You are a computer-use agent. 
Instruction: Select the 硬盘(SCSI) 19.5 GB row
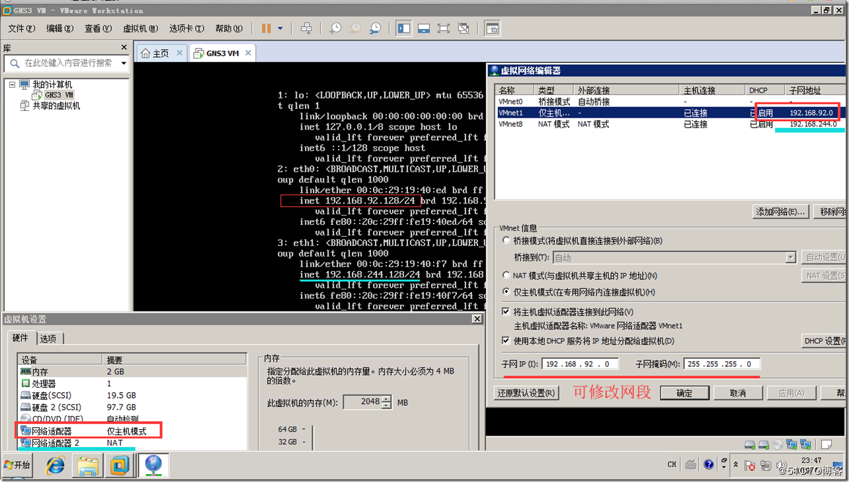pos(133,395)
